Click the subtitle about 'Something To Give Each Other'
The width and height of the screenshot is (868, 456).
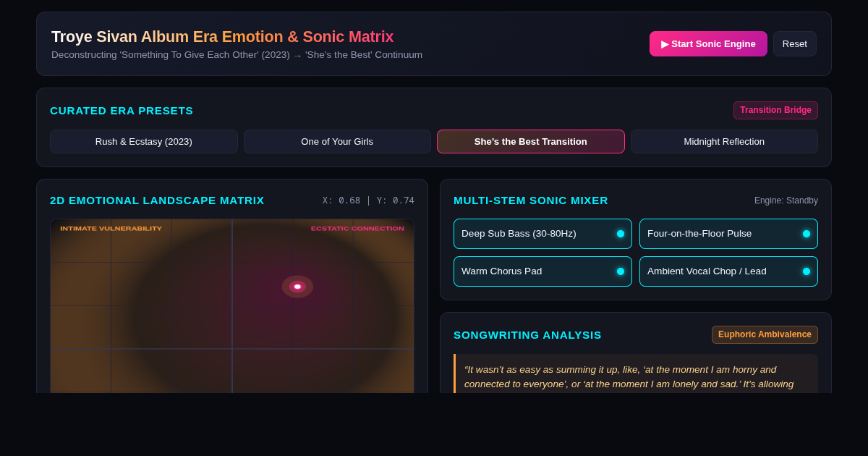(x=237, y=55)
